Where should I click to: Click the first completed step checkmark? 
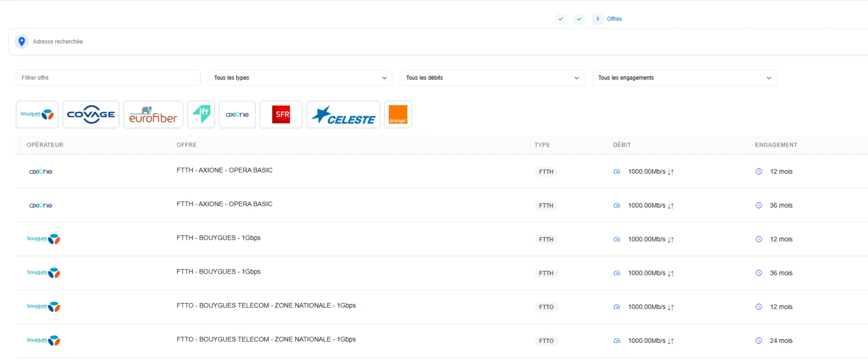pos(561,19)
